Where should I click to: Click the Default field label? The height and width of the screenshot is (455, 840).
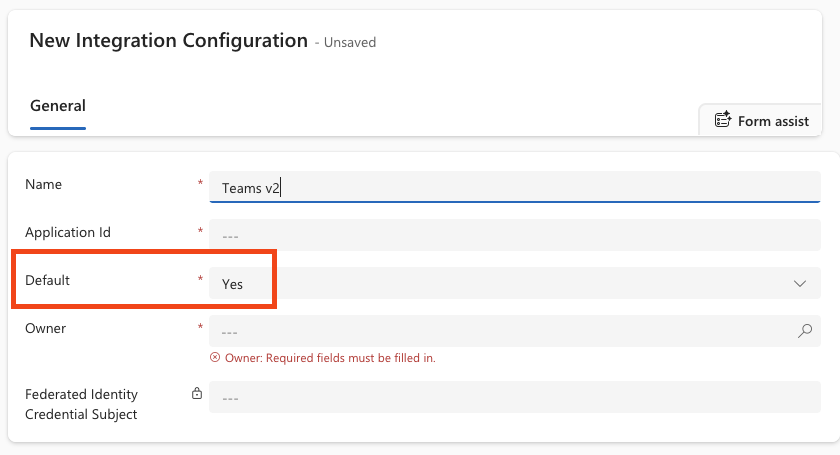point(48,280)
